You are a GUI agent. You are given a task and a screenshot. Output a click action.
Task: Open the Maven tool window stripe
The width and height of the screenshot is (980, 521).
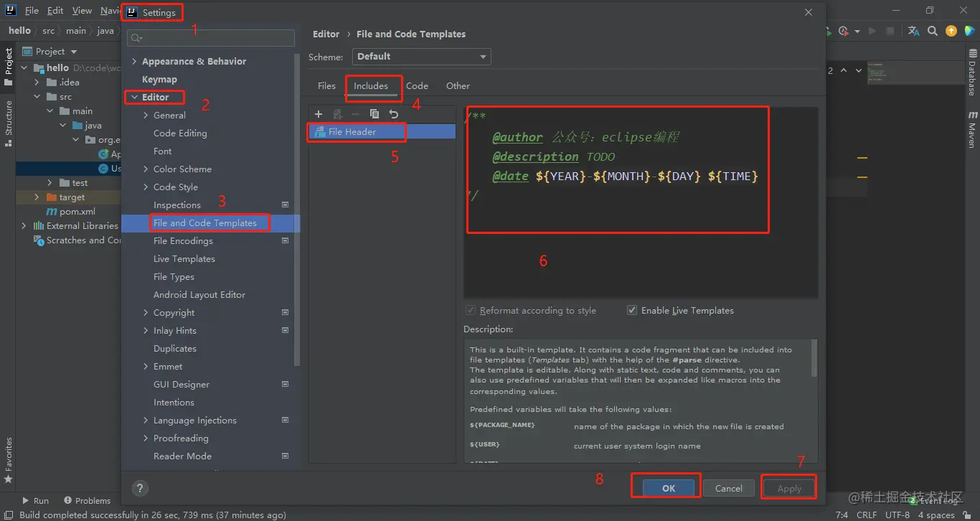[973, 129]
